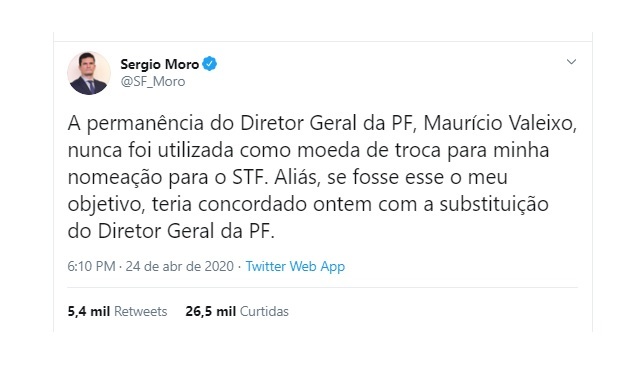
Task: Open the Twitter Web App source link
Action: [295, 266]
